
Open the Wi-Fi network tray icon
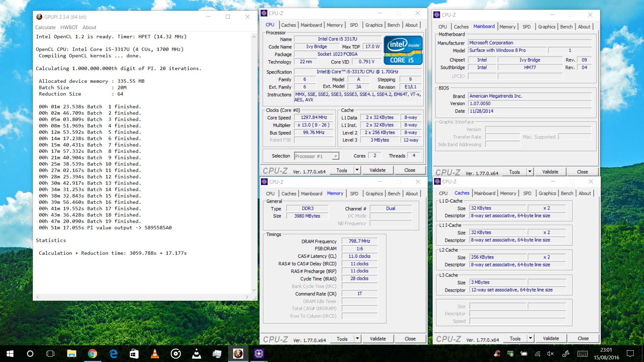point(538,354)
